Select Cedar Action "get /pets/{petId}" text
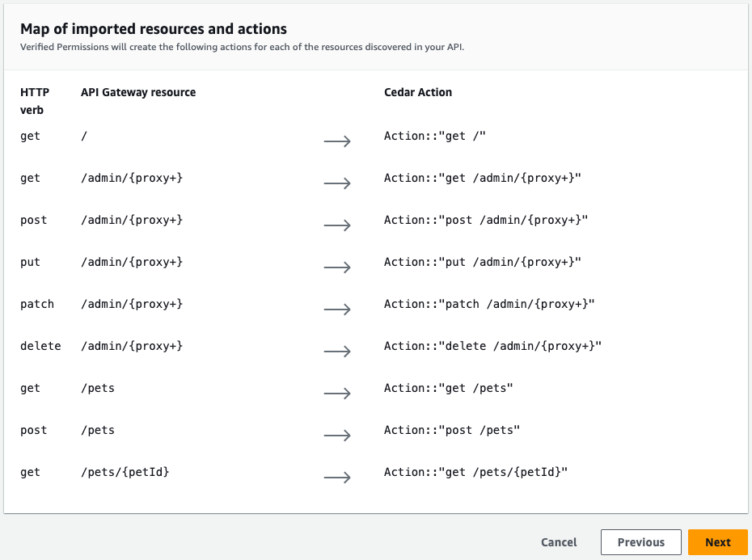This screenshot has width=752, height=560. click(x=475, y=472)
